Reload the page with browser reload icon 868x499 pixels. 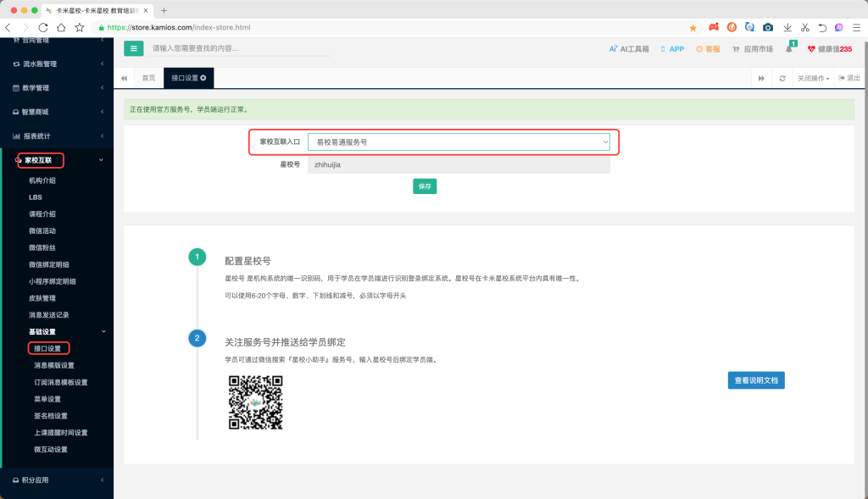43,27
